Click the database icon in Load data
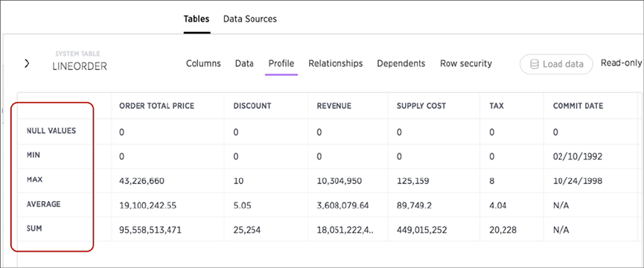The height and width of the screenshot is (268, 644). pyautogui.click(x=534, y=65)
